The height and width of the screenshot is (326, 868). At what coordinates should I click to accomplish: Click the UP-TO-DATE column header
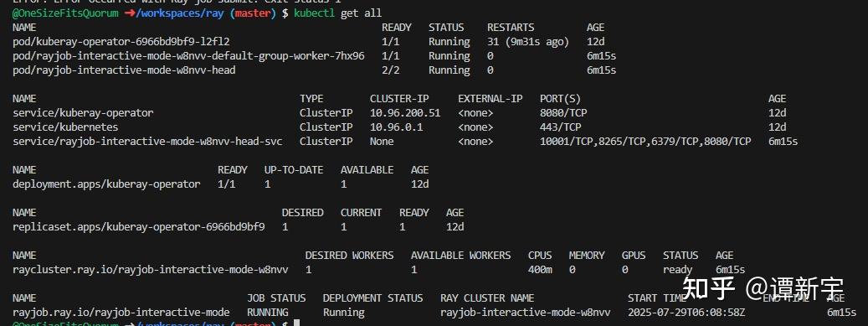click(x=294, y=170)
